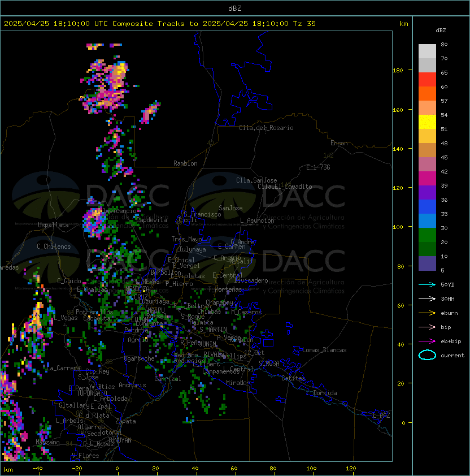
Task: Pick the bright yellow dBZ scale swatch
Action: [427, 122]
